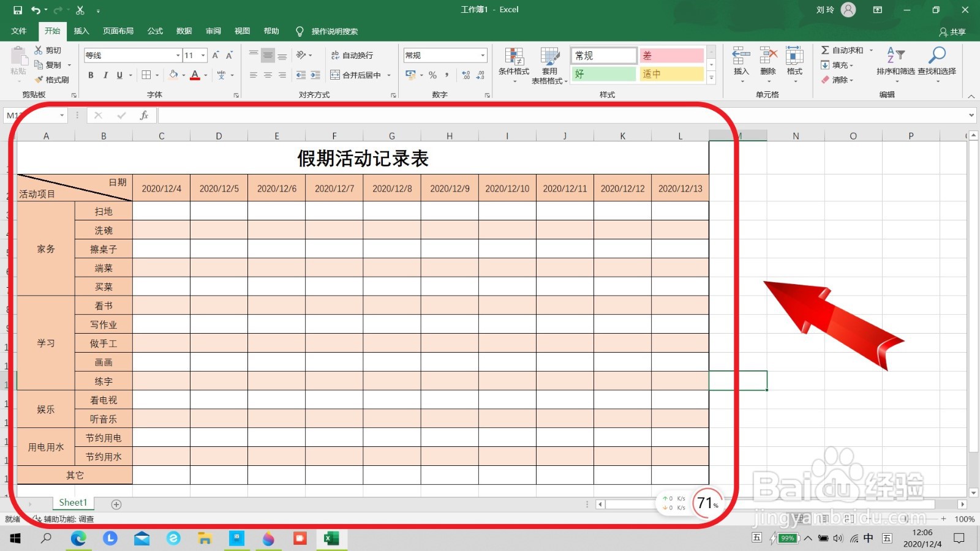Click the Delete cells (删除) icon
980x551 pixels.
point(768,56)
